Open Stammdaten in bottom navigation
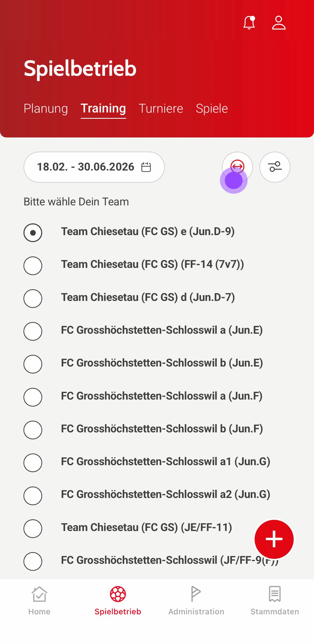The height and width of the screenshot is (644, 314). coord(275,600)
